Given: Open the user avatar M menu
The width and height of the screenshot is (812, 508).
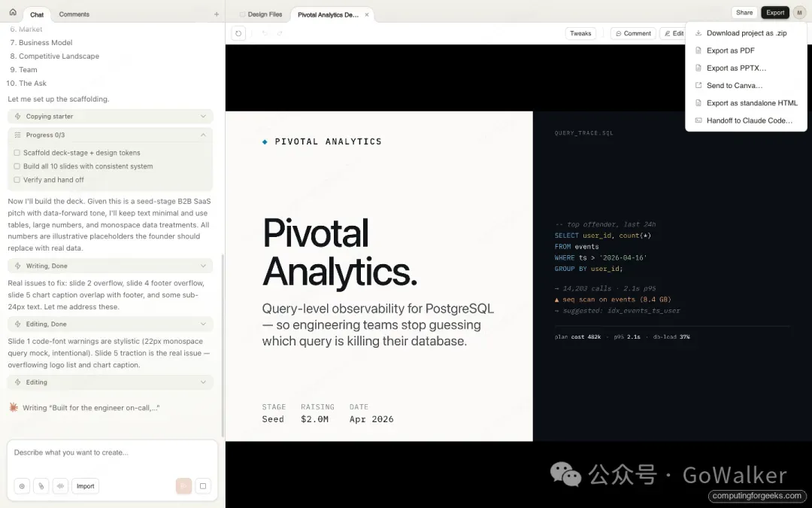Looking at the screenshot, I should click(799, 13).
